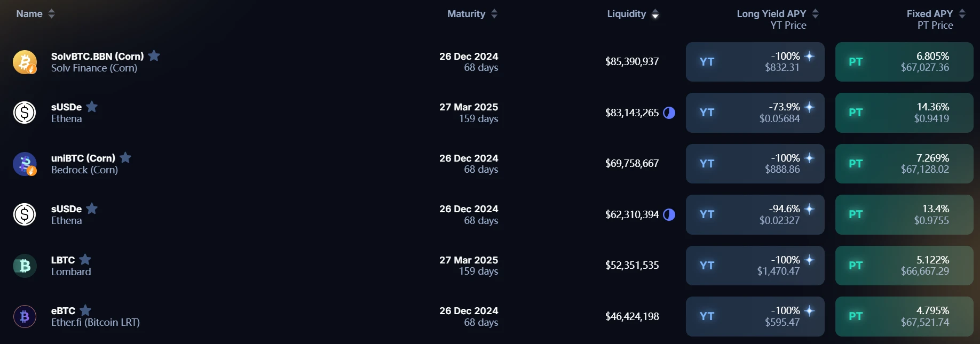Image resolution: width=980 pixels, height=344 pixels.
Task: Click the sparkle icon in SolvBTC.BBN YT box
Action: (x=809, y=56)
